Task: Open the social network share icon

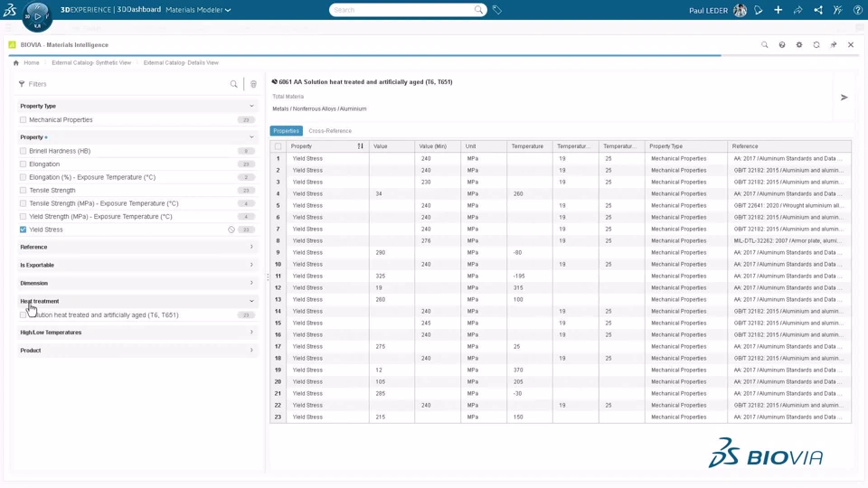Action: [818, 10]
